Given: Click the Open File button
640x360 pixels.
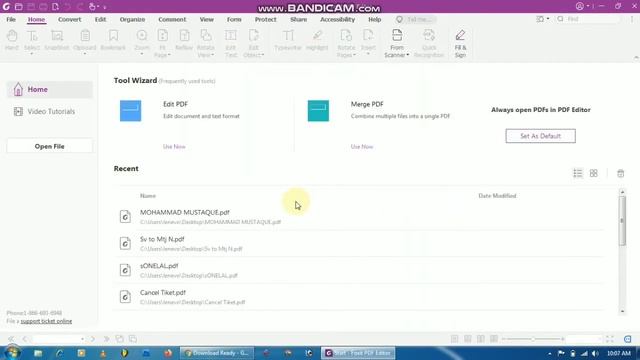Looking at the screenshot, I should click(49, 146).
